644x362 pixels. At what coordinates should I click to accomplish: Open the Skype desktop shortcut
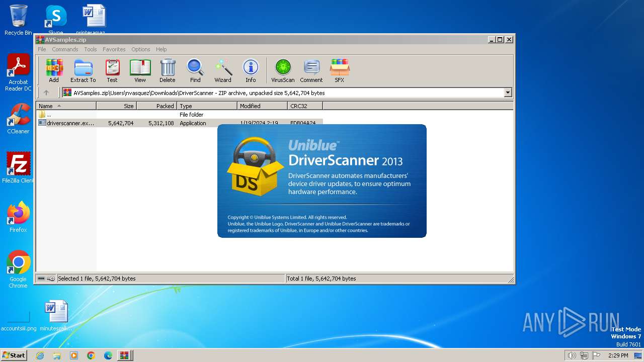click(x=56, y=19)
